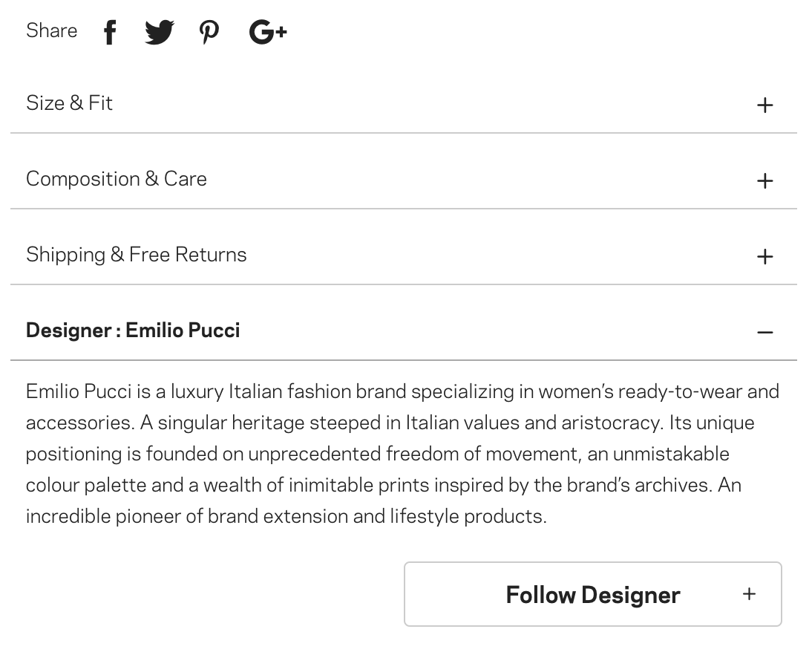The image size is (812, 655).
Task: Click the Share label
Action: coord(52,30)
